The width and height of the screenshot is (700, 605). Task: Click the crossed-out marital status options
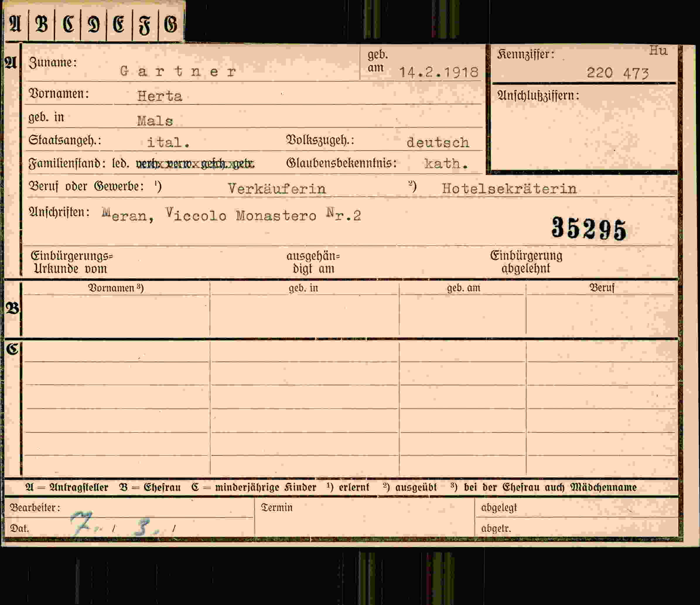click(x=195, y=164)
